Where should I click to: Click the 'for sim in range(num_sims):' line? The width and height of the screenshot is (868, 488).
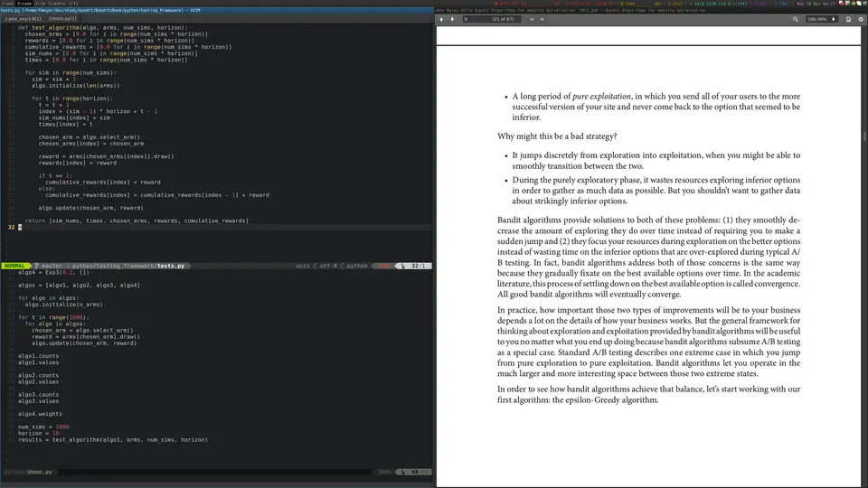[71, 72]
